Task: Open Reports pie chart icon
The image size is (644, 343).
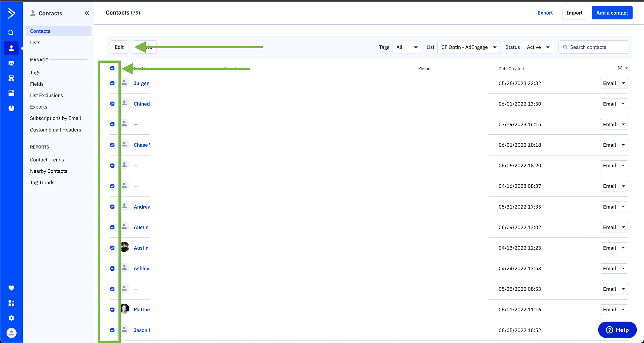Action: [11, 108]
